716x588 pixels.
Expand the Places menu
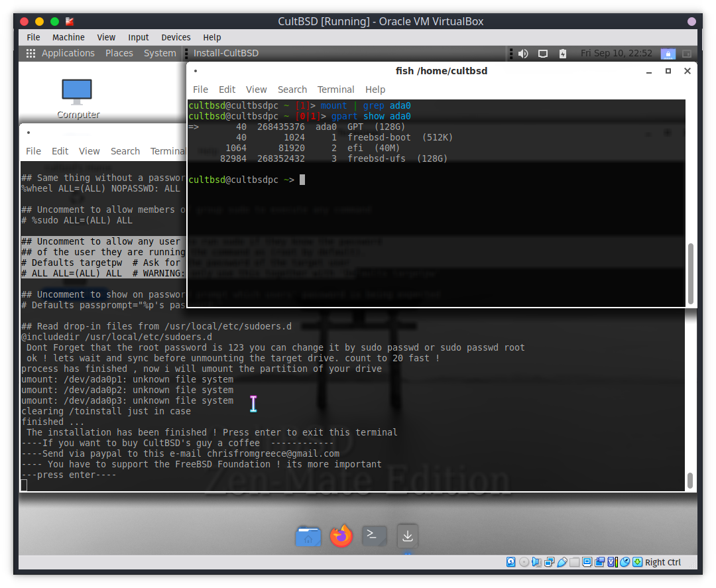click(119, 53)
